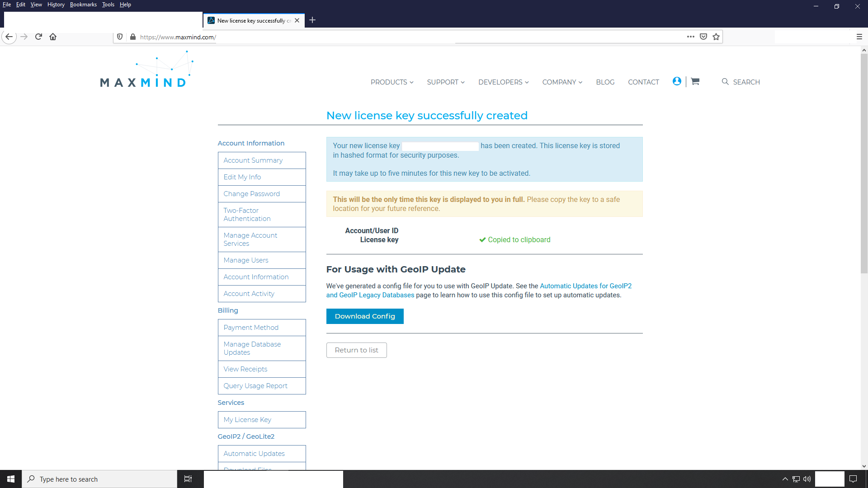Viewport: 868px width, 488px height.
Task: Open the CONTACT navigation link
Action: coord(643,82)
